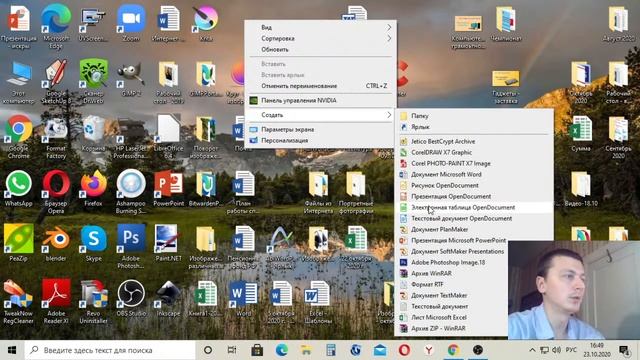The width and height of the screenshot is (640, 360).
Task: Choose Текстовый документ OpenDocument
Action: [x=474, y=219]
